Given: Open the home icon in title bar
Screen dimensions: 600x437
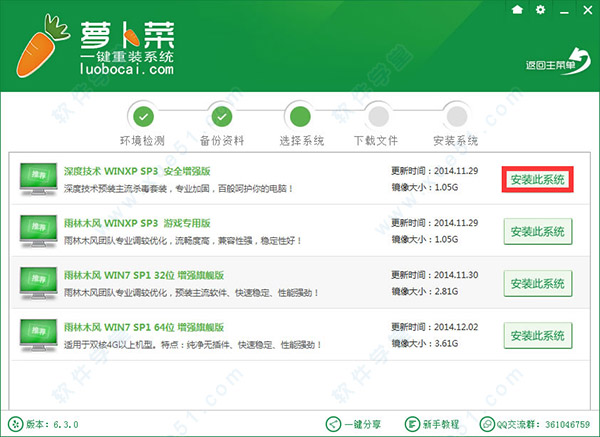Looking at the screenshot, I should click(517, 9).
